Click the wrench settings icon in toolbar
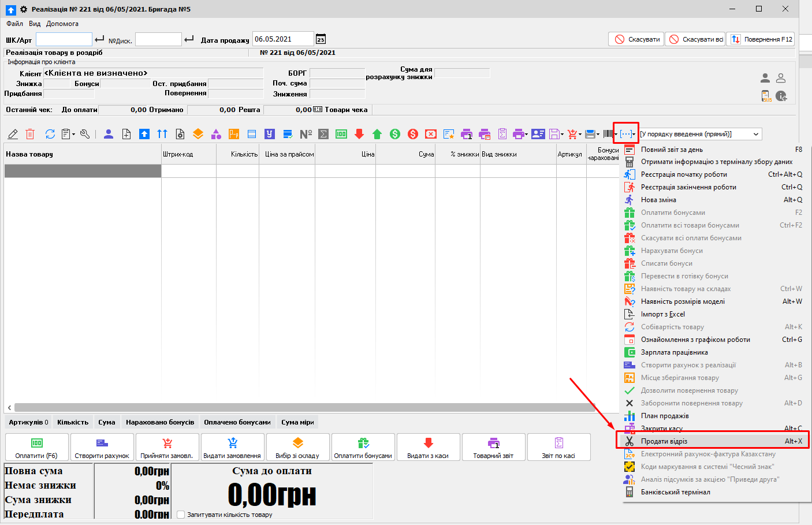The image size is (812, 525). (x=85, y=134)
